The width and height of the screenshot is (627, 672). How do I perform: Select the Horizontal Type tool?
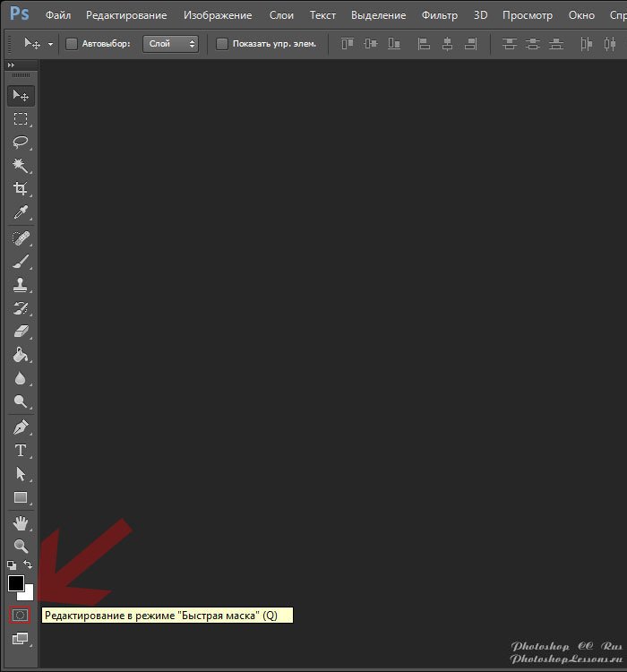click(21, 451)
